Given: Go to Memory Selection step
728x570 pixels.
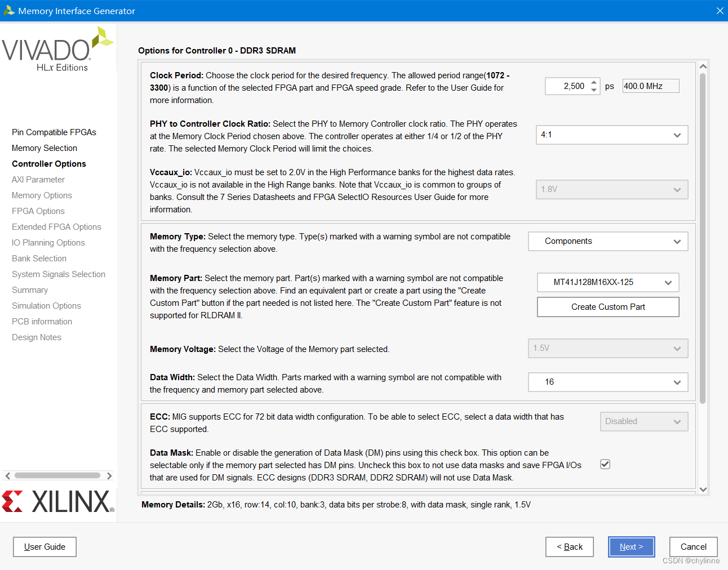Looking at the screenshot, I should coord(45,148).
